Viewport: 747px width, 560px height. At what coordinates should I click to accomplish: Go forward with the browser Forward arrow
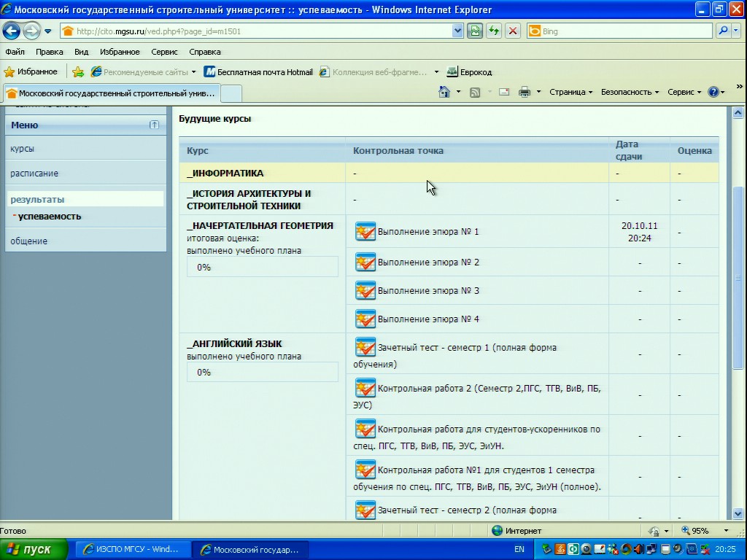pyautogui.click(x=31, y=31)
